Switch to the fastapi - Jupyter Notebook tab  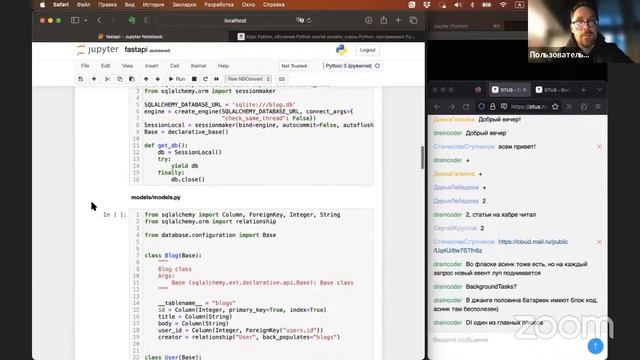pos(131,37)
